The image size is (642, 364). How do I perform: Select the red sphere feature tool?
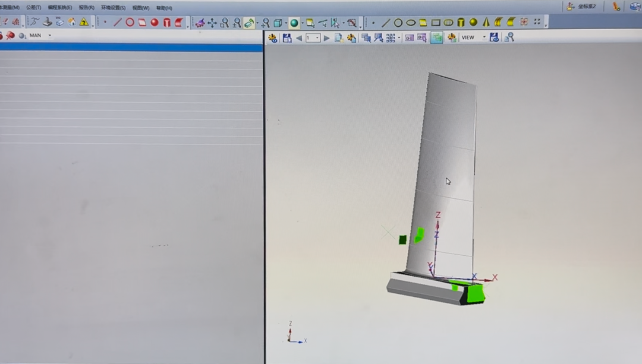pyautogui.click(x=155, y=23)
